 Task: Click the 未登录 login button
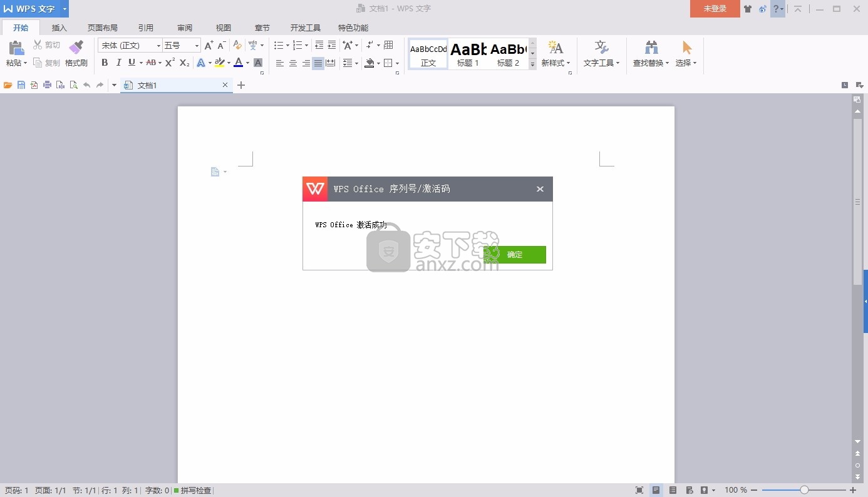715,9
